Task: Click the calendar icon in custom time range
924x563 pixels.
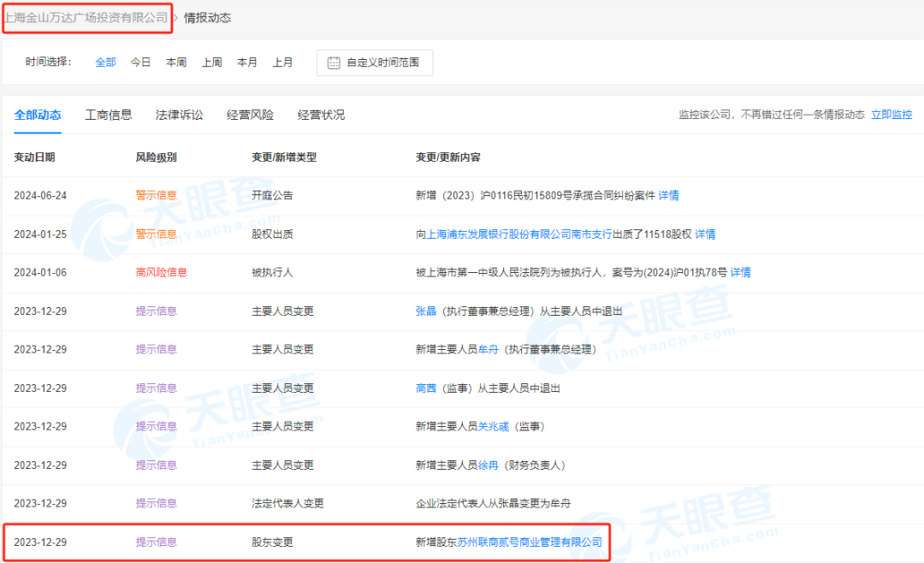Action: 334,62
